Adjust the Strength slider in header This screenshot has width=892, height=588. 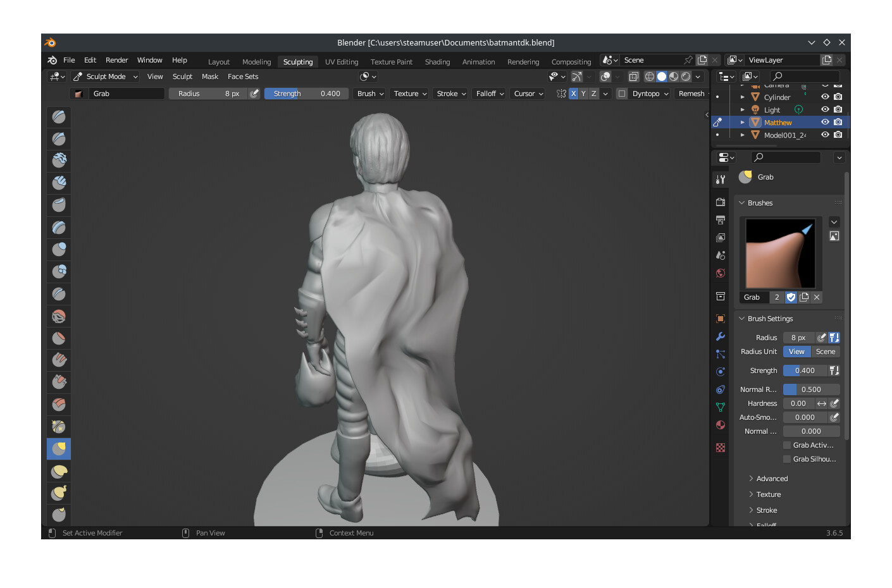306,94
